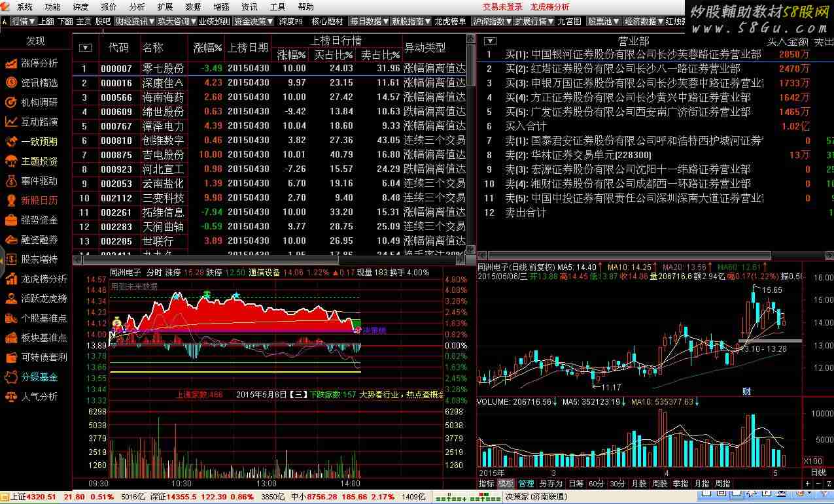This screenshot has width=834, height=504.
Task: Expand the 财经资讯 dropdown
Action: pos(135,22)
